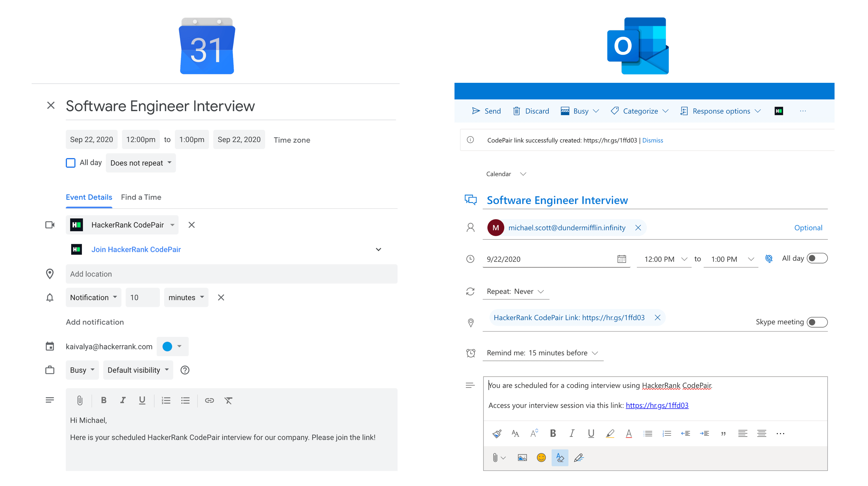Toggle bold in Outlook message toolbar
Screen dimensions: 868x486
click(553, 434)
